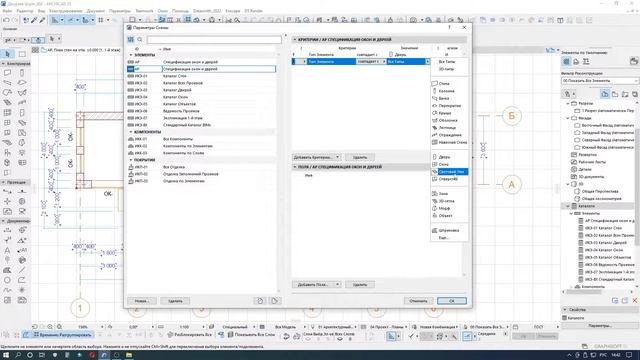Click export scheme icon at dialog bottom
This screenshot has width=640, height=360.
point(274,301)
